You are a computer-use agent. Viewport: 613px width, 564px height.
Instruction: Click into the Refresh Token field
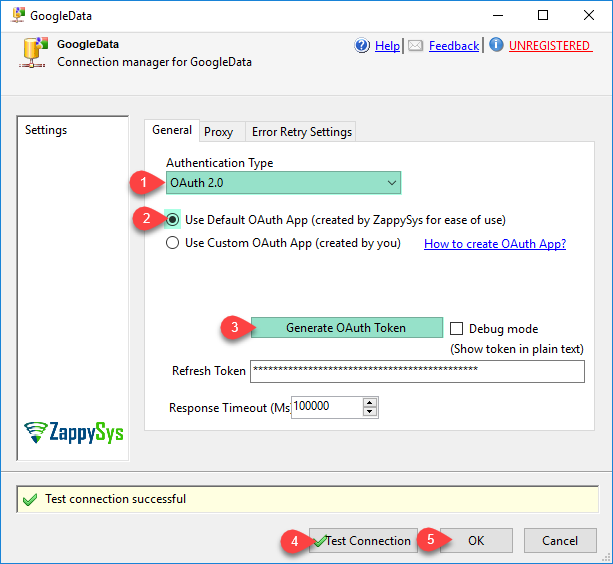[x=417, y=371]
